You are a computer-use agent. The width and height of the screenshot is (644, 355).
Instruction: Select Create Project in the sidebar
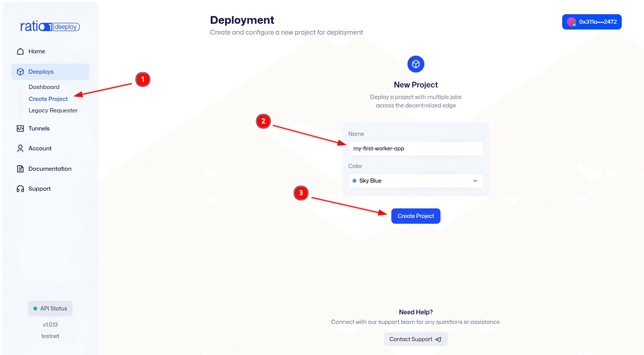48,99
